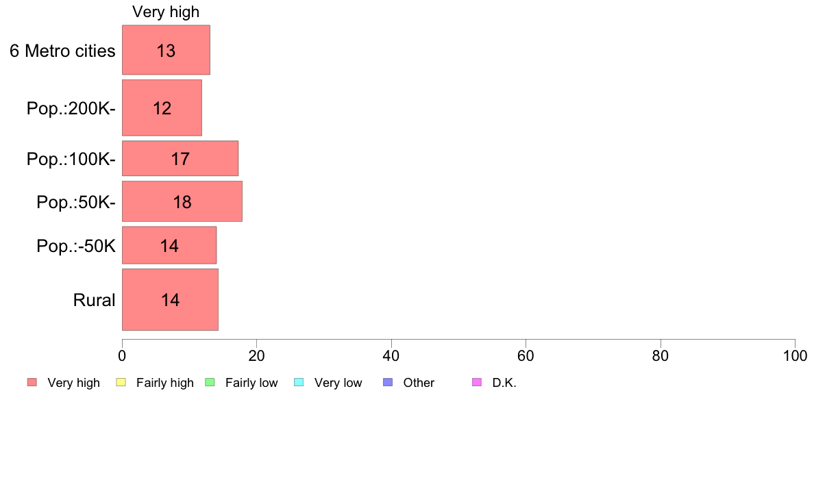The image size is (814, 504).
Task: Click the red Very high legend swatch
Action: [32, 382]
